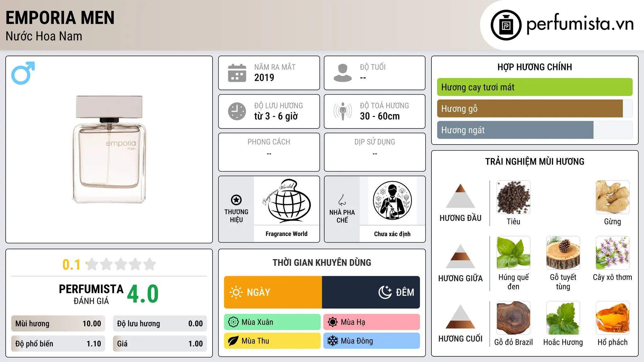Choose the Mùa Xuân season button
Image resolution: width=644 pixels, height=362 pixels.
click(272, 322)
